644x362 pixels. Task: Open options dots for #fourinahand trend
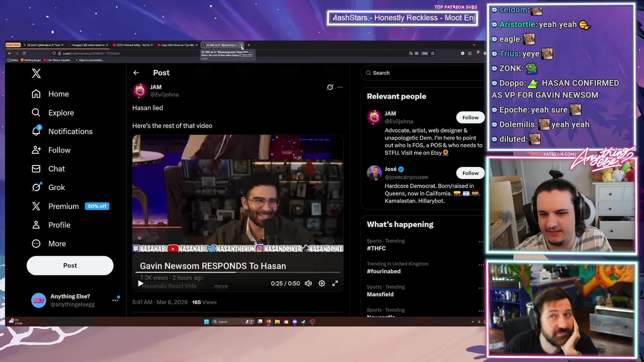pyautogui.click(x=481, y=264)
